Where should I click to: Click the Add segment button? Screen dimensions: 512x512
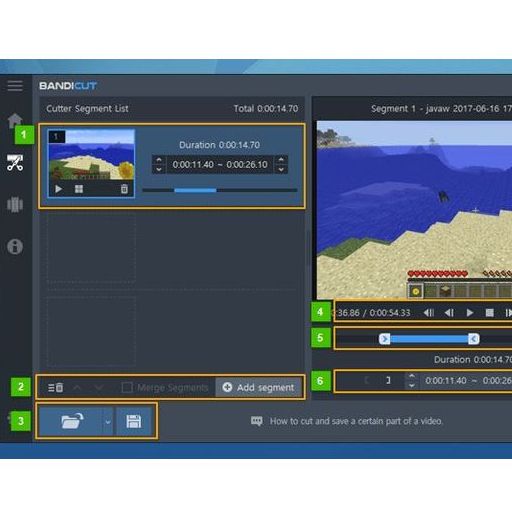click(259, 387)
